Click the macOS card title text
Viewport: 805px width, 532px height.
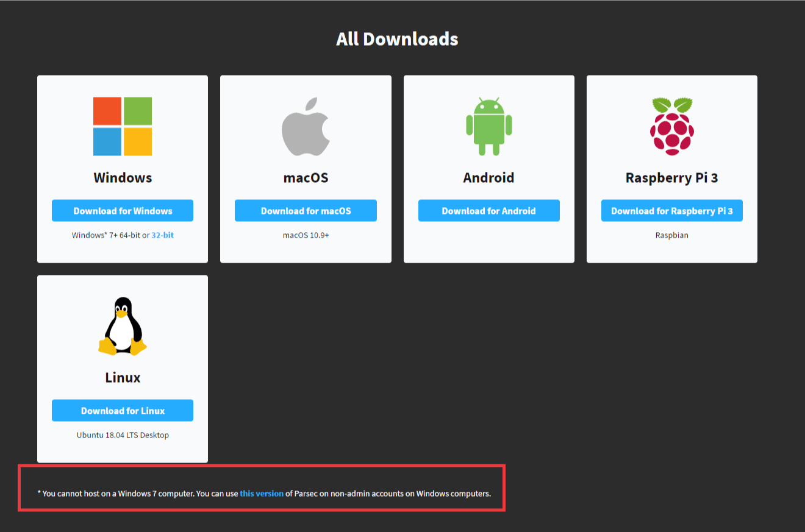pyautogui.click(x=306, y=178)
